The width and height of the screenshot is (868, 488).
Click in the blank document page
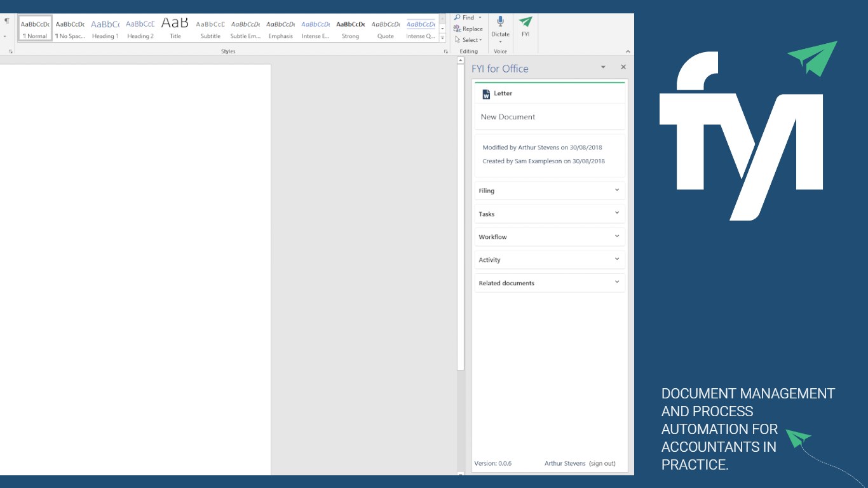[135, 269]
